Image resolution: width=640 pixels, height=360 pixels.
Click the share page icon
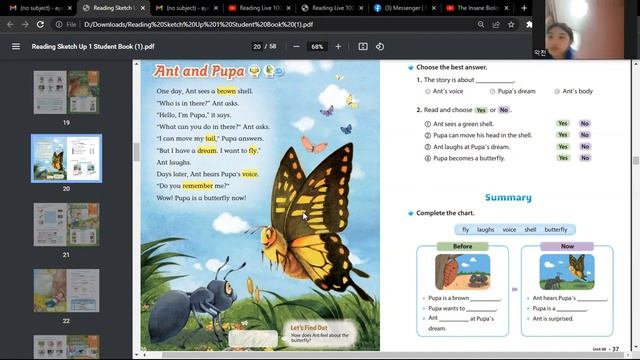coord(496,24)
